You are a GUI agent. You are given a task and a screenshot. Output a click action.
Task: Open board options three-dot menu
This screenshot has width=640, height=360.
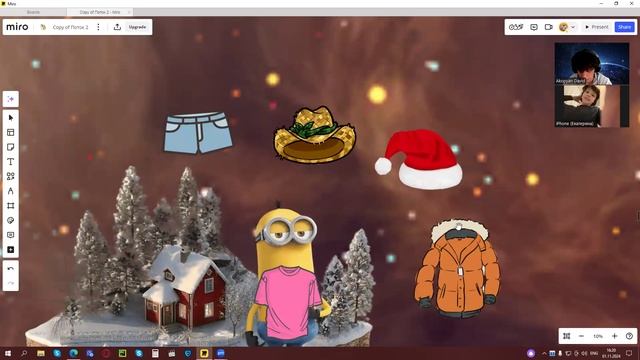tap(98, 27)
